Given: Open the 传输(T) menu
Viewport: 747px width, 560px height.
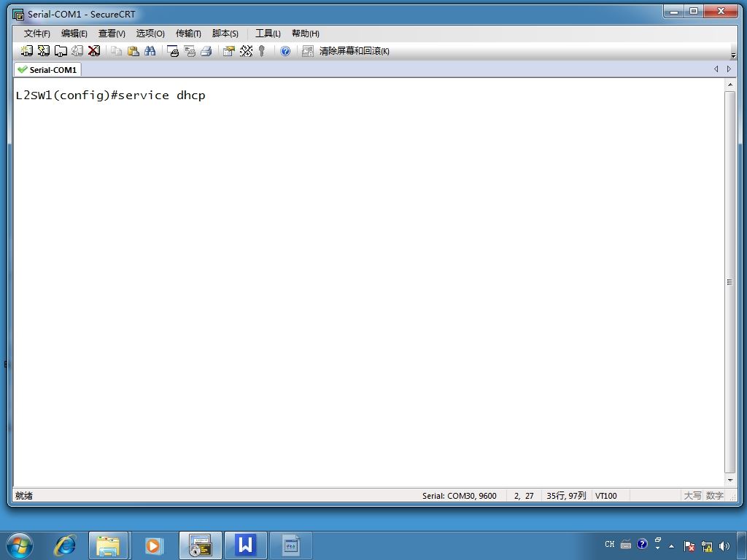Looking at the screenshot, I should pyautogui.click(x=188, y=34).
